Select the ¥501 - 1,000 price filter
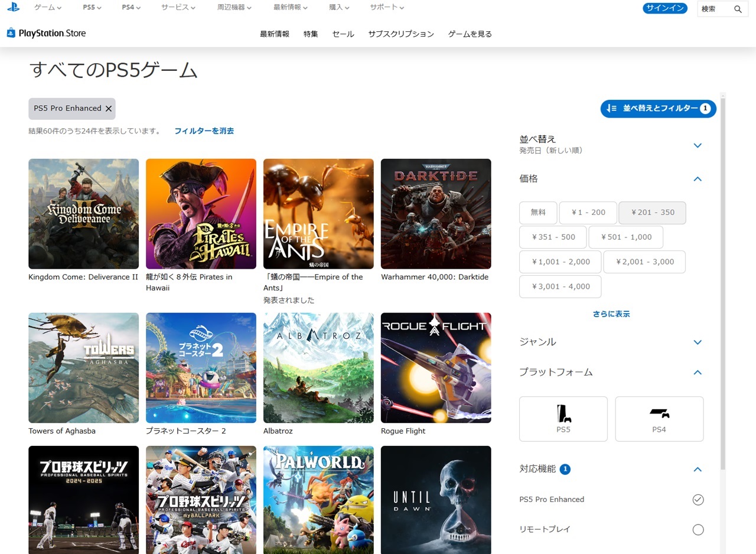This screenshot has width=756, height=554. (x=626, y=237)
